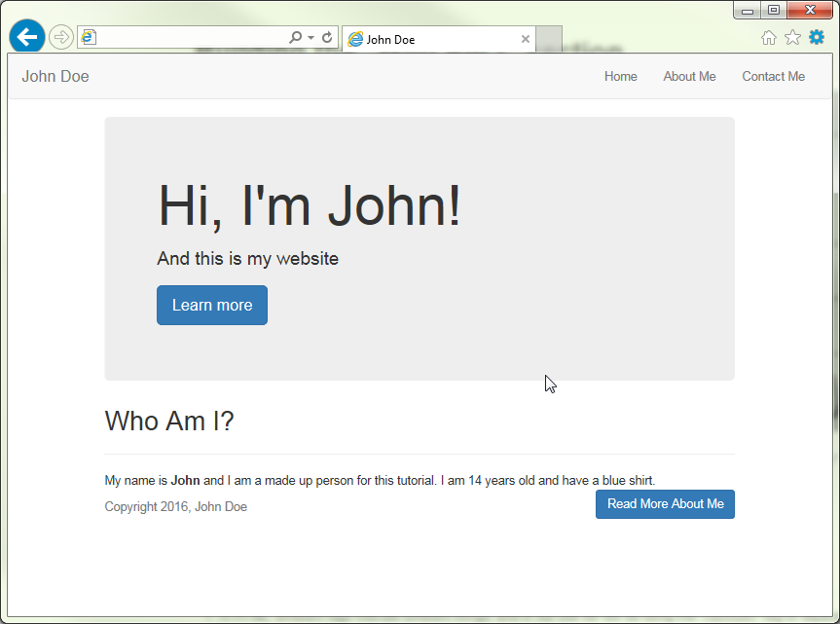Click the magnifier search icon in address bar
The image size is (840, 624).
[x=296, y=38]
